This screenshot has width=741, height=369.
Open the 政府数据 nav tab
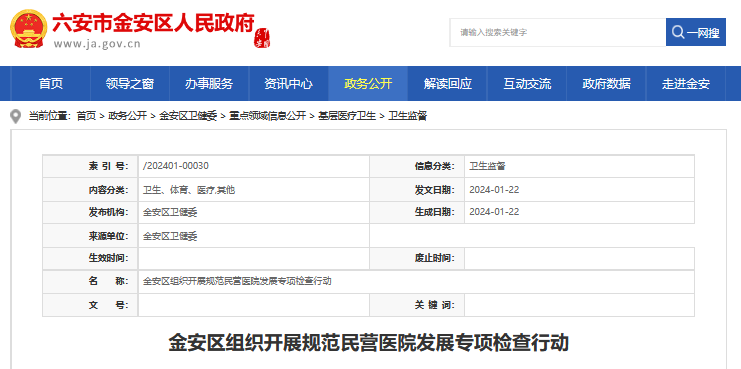tap(606, 84)
